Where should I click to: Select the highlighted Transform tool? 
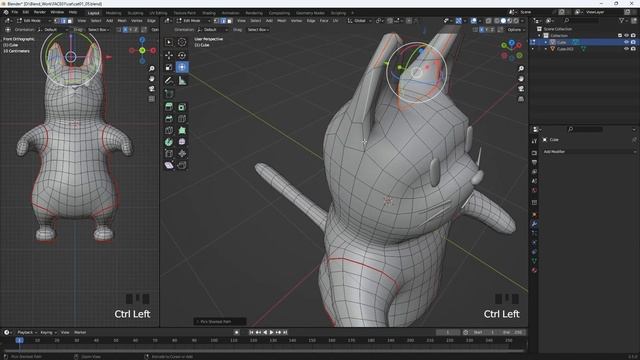click(182, 67)
